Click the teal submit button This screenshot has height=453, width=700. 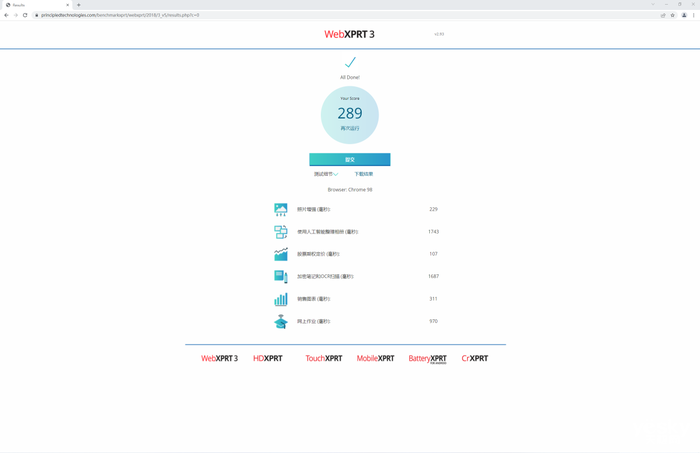[350, 159]
